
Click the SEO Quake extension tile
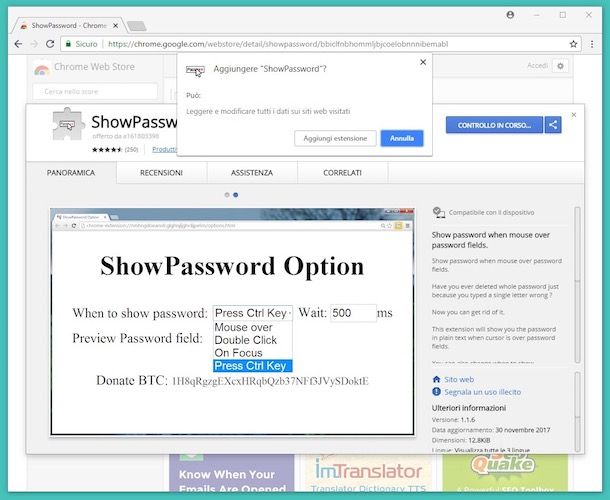[x=505, y=473]
